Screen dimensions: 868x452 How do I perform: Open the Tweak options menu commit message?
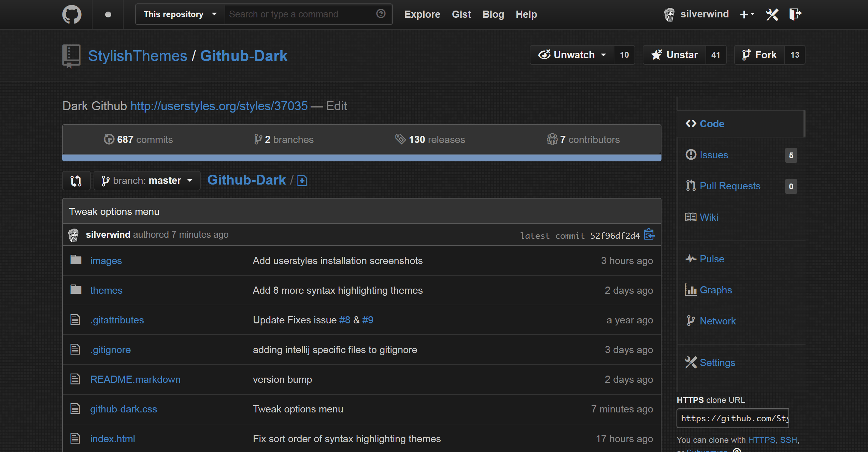[x=114, y=212]
